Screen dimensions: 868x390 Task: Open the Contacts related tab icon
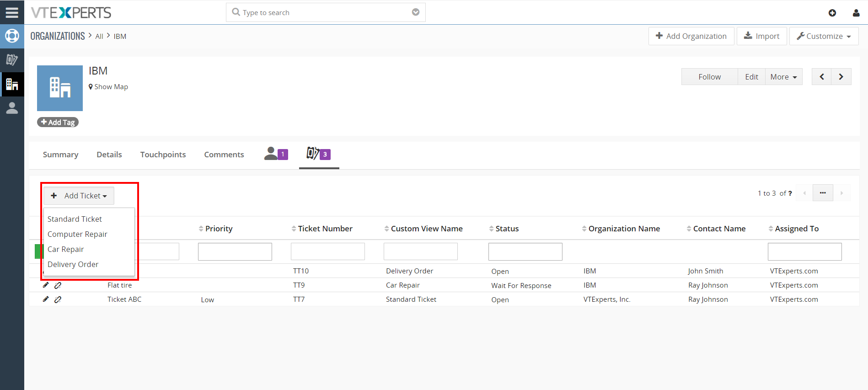pos(276,154)
